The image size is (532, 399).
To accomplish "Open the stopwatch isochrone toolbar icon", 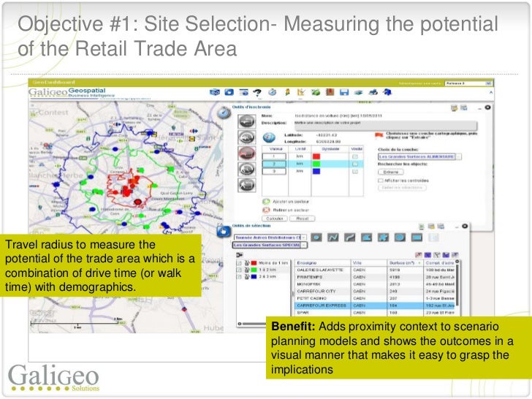I will click(272, 92).
